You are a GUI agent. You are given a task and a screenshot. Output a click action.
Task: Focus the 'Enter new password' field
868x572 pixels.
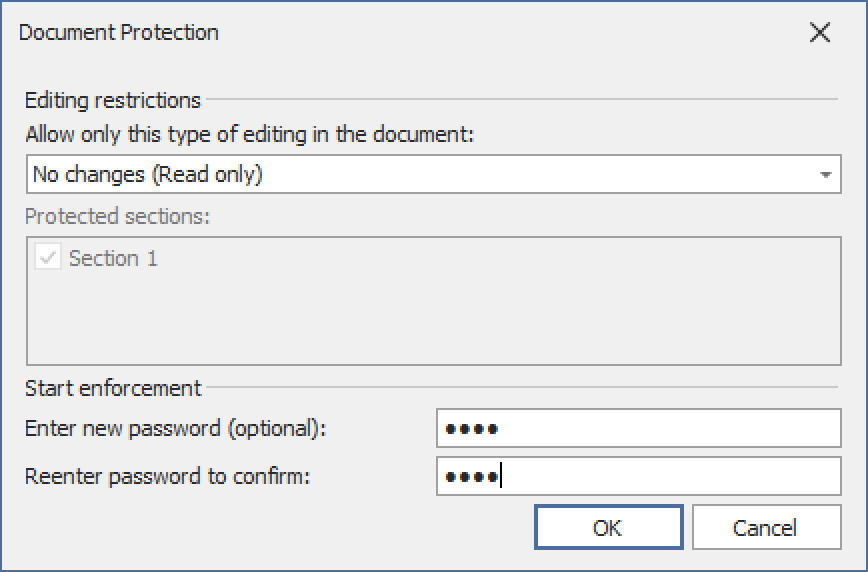pos(638,429)
